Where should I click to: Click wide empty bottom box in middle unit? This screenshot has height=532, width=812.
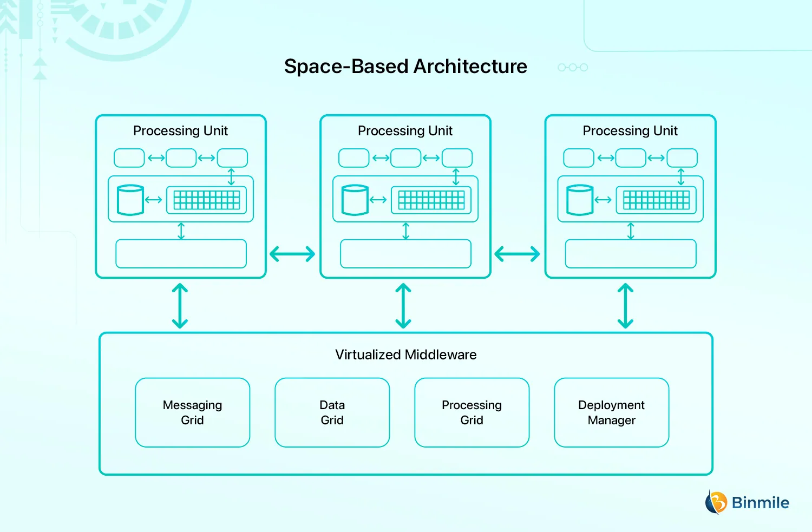pyautogui.click(x=405, y=254)
